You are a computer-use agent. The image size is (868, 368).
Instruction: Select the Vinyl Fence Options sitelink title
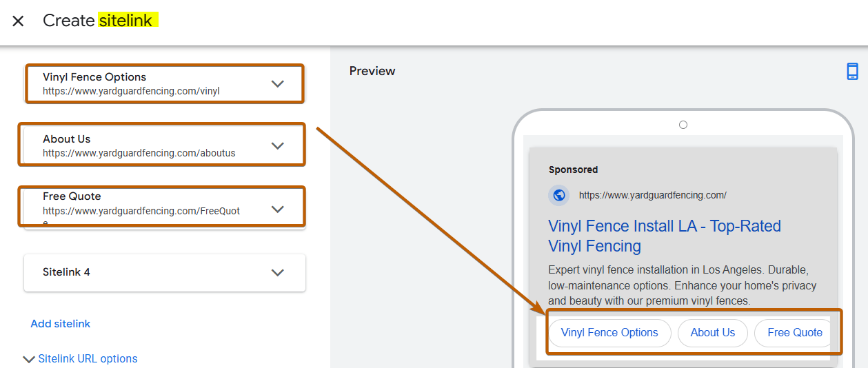point(94,77)
